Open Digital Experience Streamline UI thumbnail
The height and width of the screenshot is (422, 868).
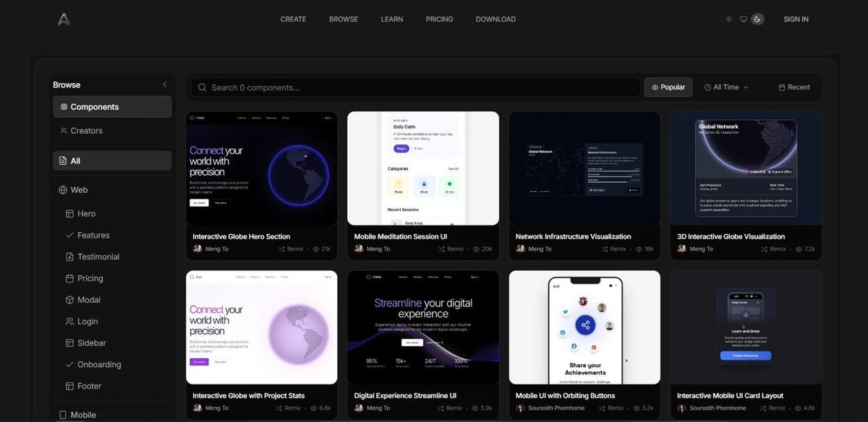423,327
